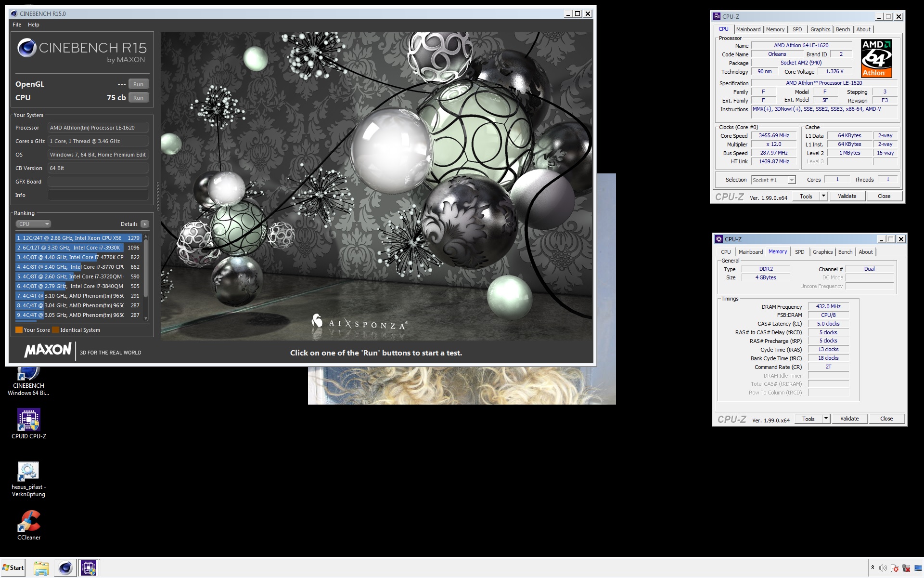924x578 pixels.
Task: Click Core Speed value 3455.69 MHz
Action: tap(774, 135)
